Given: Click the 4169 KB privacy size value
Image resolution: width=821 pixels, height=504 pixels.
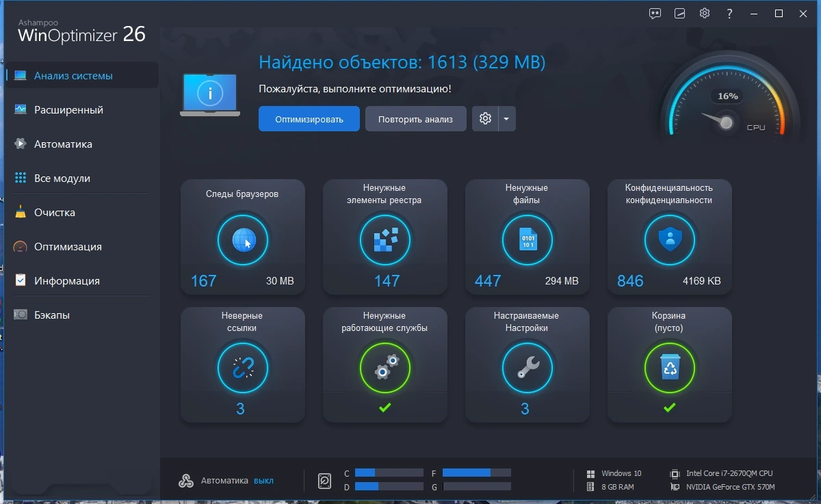Looking at the screenshot, I should coord(701,281).
